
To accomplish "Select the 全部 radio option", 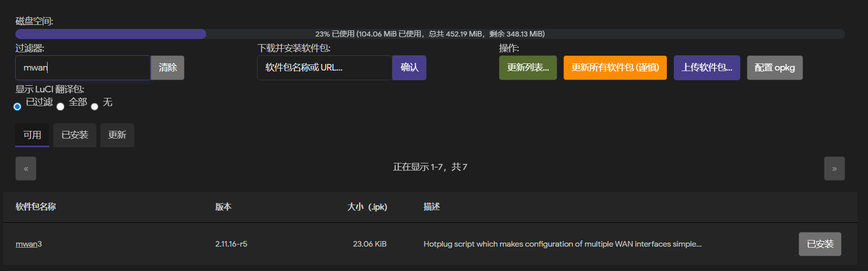I will tap(60, 107).
